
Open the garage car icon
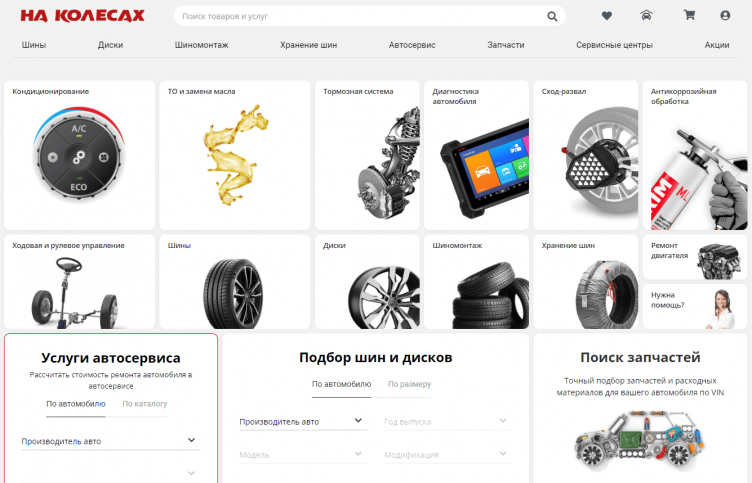point(646,16)
